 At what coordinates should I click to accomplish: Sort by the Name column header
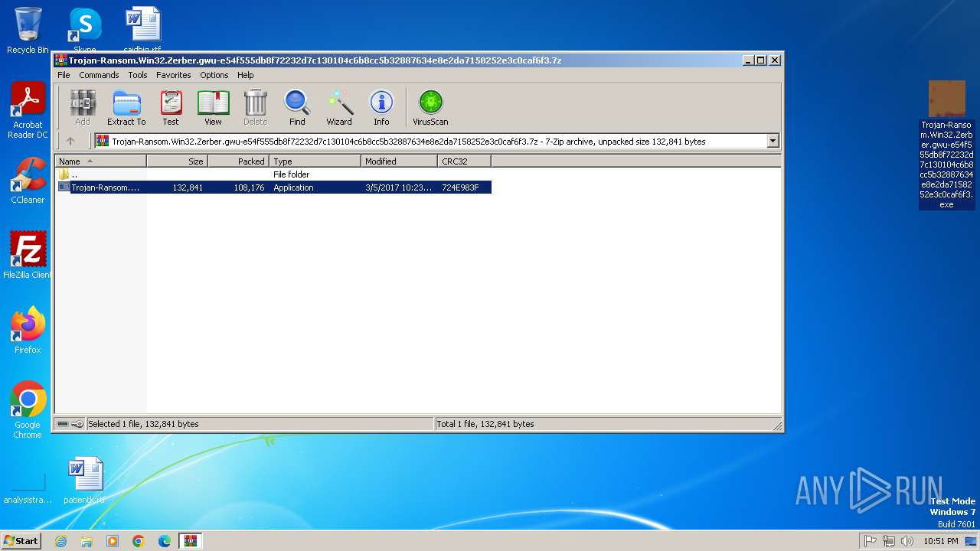100,161
